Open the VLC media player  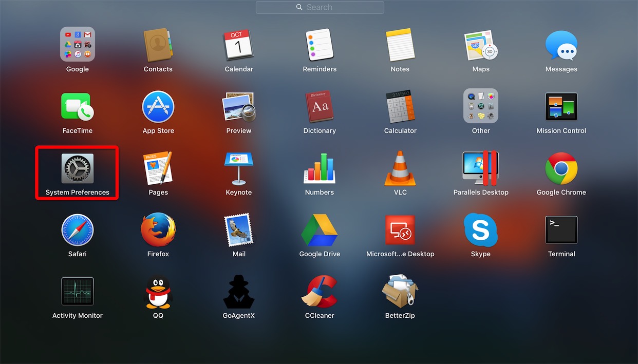[x=400, y=168]
